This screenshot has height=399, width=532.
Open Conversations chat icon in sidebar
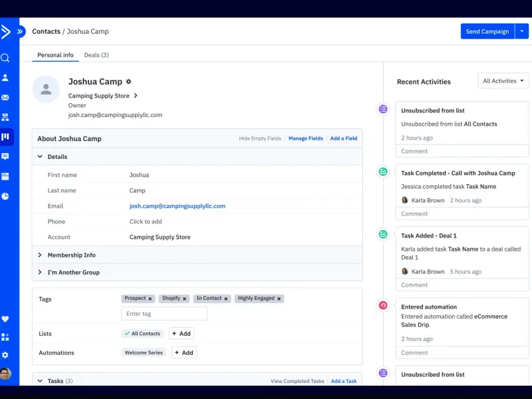pyautogui.click(x=5, y=156)
